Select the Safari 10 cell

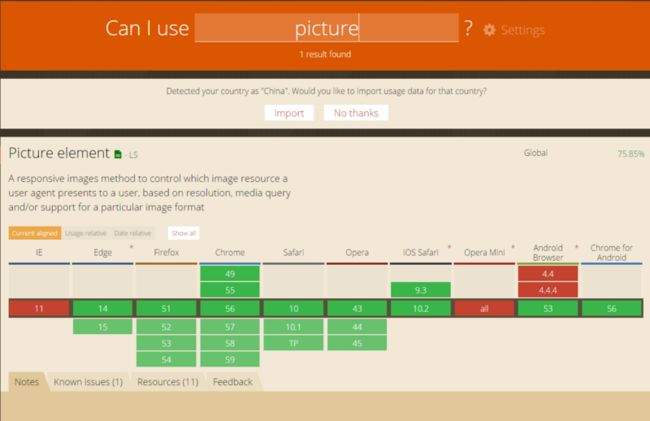(x=293, y=309)
